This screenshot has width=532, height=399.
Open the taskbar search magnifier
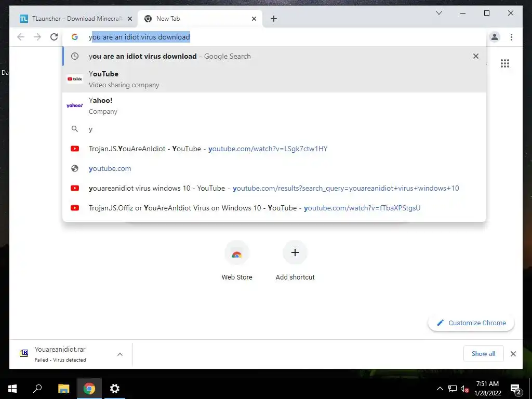coord(37,389)
